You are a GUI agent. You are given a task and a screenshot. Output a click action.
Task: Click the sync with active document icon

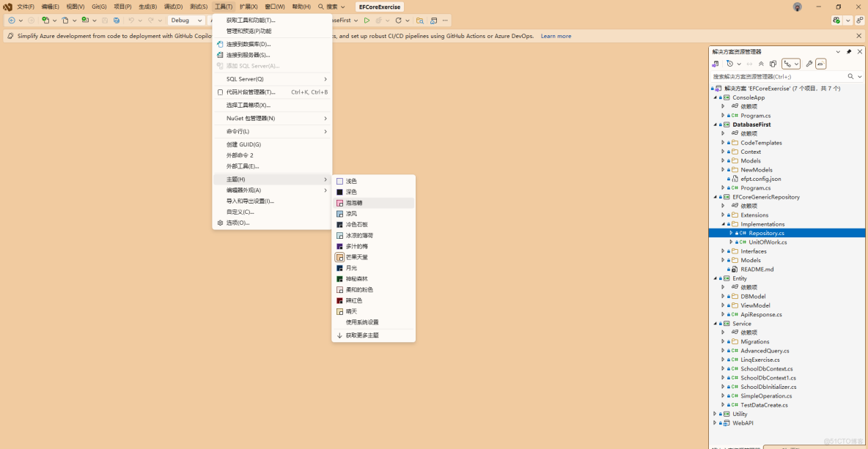[x=751, y=64]
